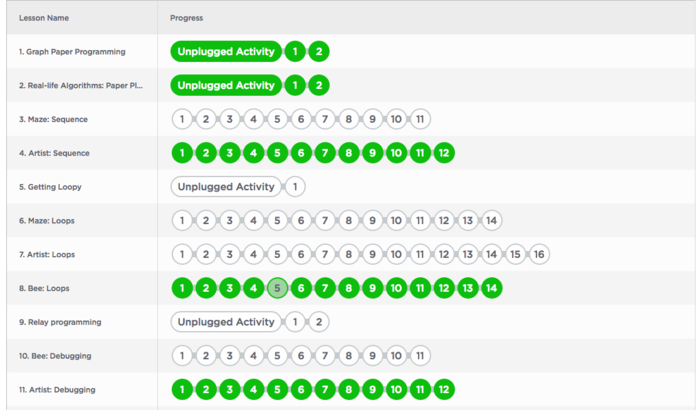The width and height of the screenshot is (700, 410).
Task: Open puzzle 12 in Artist: Debugging
Action: (x=444, y=389)
